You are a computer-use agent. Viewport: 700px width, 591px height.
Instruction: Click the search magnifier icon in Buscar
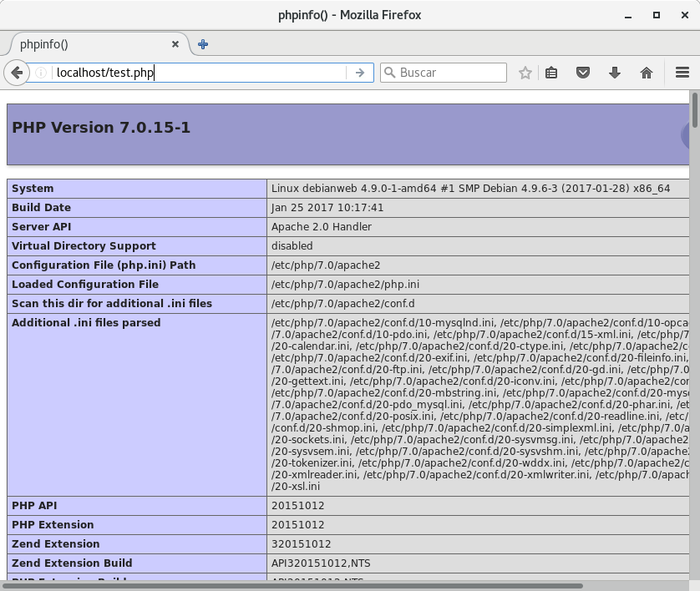(x=389, y=73)
